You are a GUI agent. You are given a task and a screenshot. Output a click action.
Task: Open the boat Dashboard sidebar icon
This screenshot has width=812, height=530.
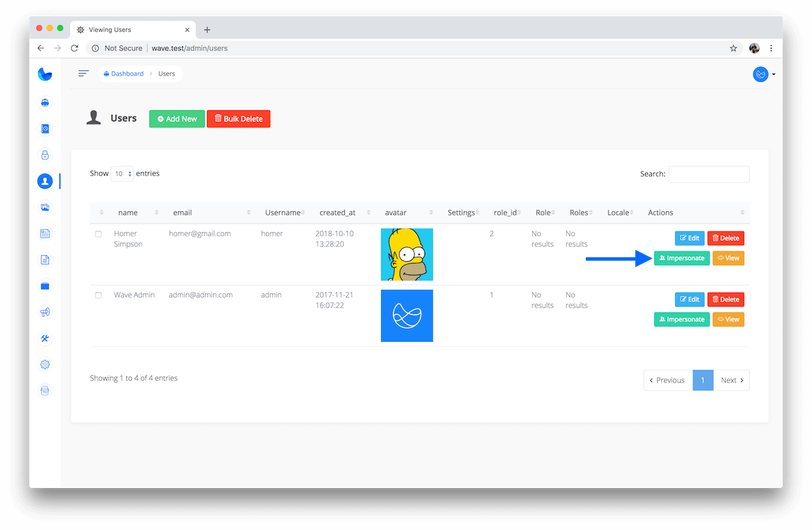[x=45, y=103]
